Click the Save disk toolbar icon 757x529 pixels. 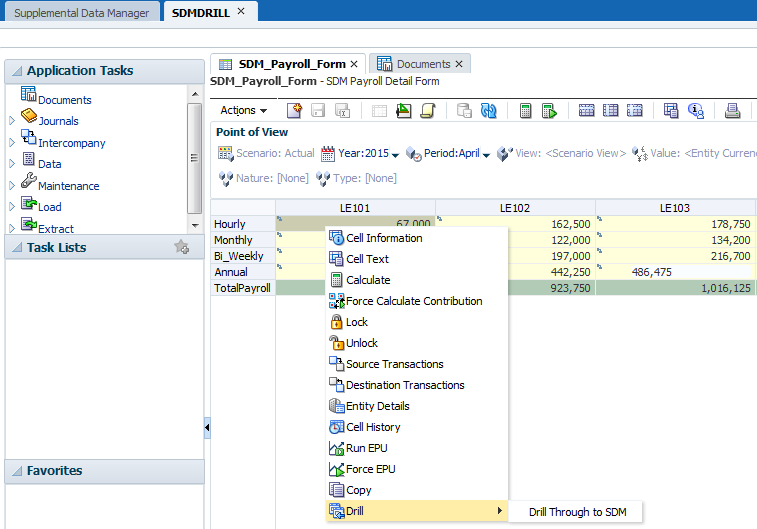coord(318,111)
